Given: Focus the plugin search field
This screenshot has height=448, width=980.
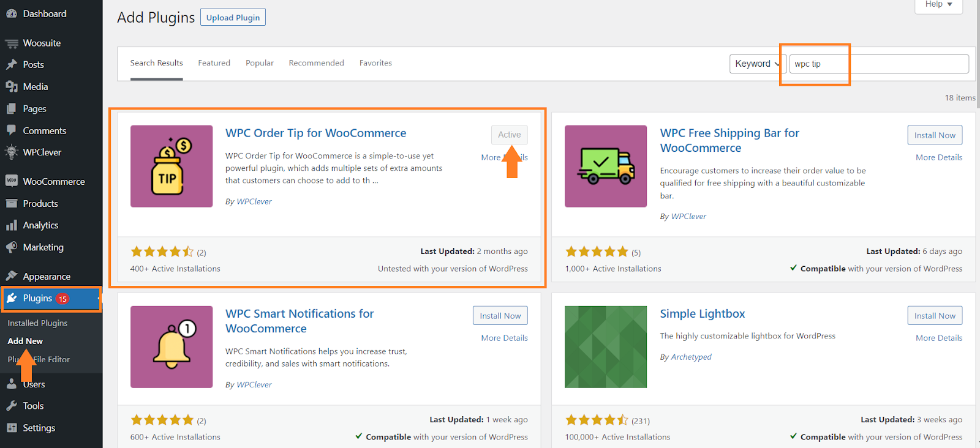Looking at the screenshot, I should click(x=879, y=64).
